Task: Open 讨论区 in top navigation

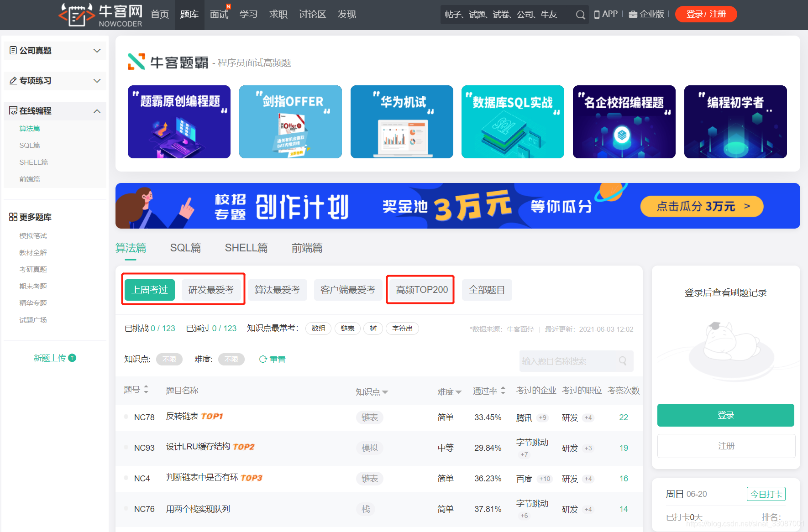Action: (313, 15)
